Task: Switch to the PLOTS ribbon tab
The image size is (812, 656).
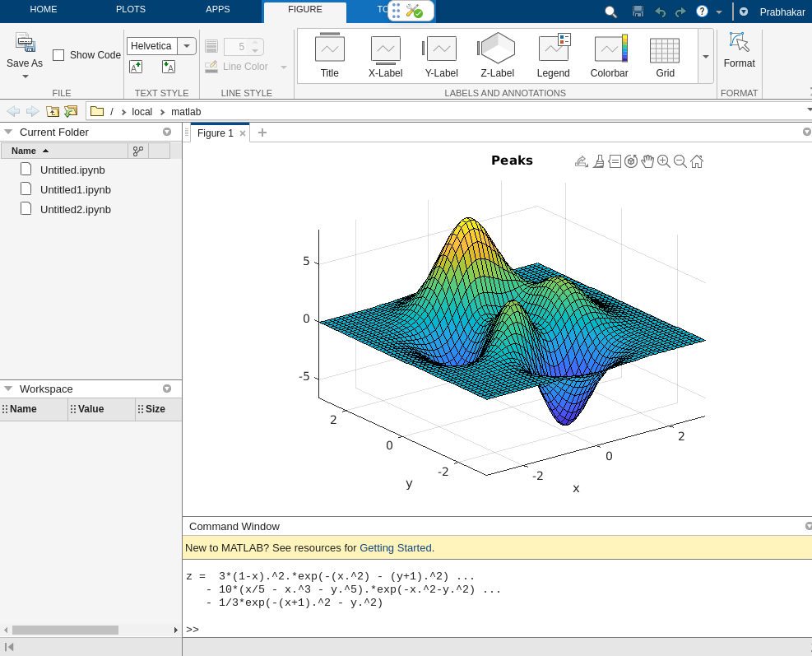Action: coord(130,9)
